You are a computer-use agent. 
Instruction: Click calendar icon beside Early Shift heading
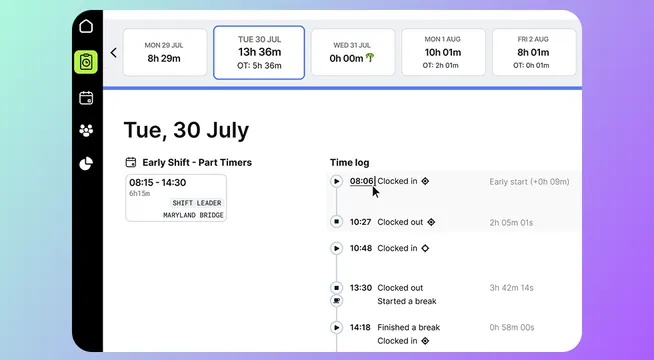tap(131, 162)
